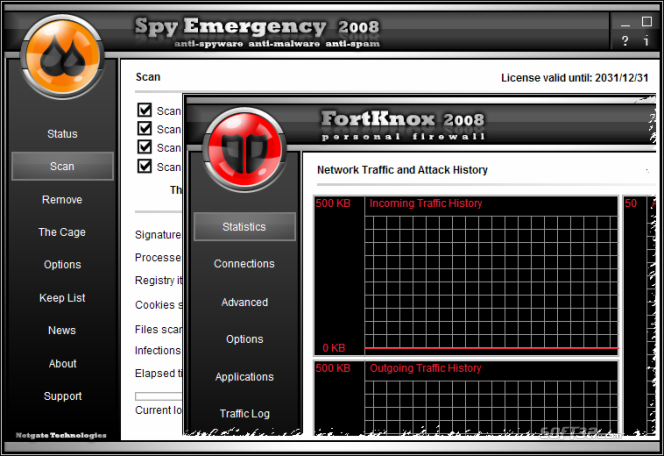Select Statistics in FortKnox sidebar
Viewport: 664px width, 456px height.
point(244,227)
